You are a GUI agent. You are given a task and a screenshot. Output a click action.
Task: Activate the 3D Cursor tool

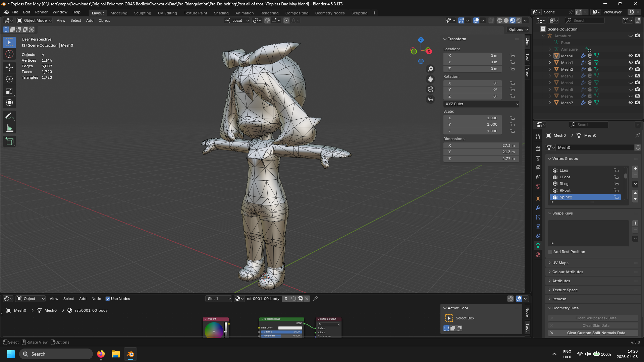coord(9,54)
